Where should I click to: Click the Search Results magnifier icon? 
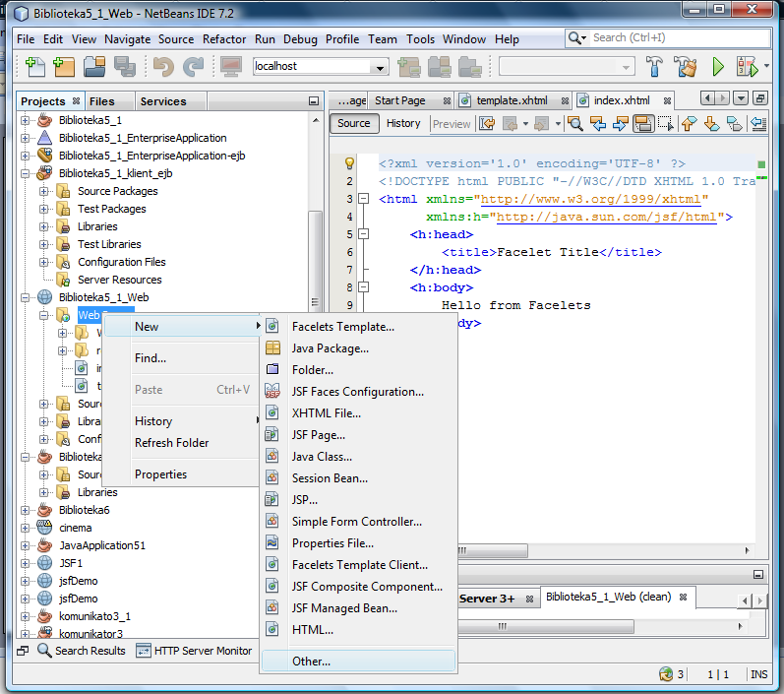pos(44,651)
